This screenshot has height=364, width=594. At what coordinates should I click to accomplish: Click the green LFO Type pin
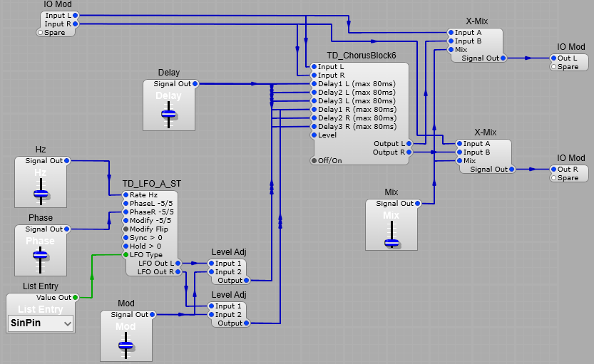pos(126,254)
